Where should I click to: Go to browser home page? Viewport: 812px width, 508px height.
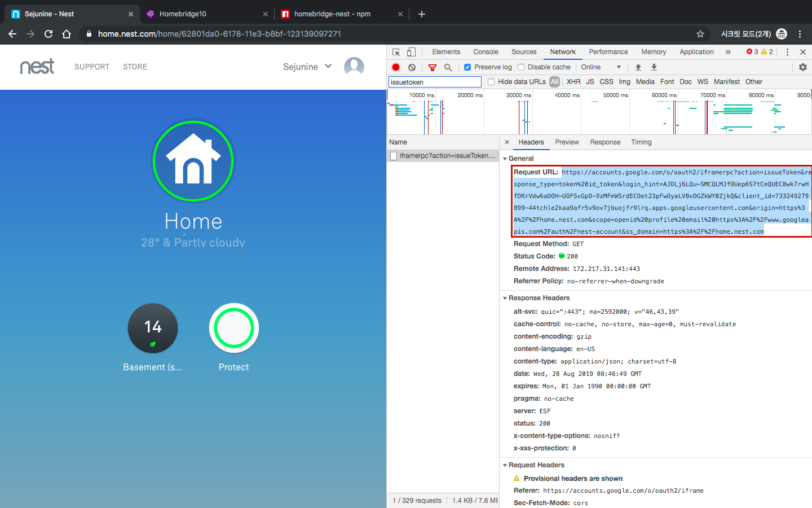67,34
